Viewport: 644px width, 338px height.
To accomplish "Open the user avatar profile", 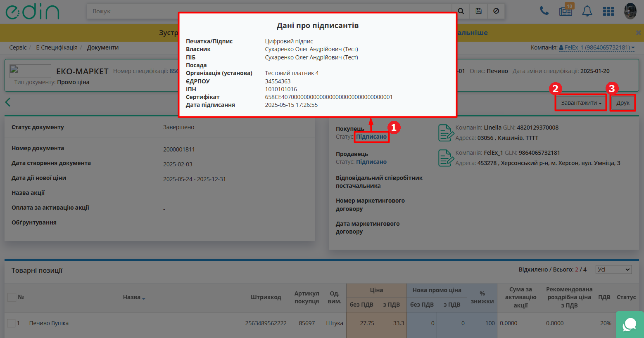I will (x=630, y=11).
